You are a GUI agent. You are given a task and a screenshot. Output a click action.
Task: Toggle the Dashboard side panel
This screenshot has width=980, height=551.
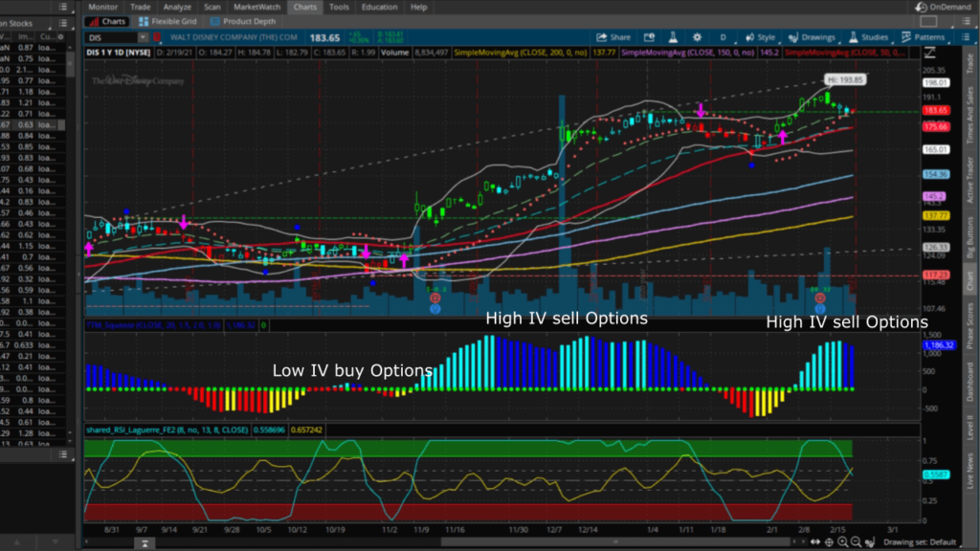970,382
